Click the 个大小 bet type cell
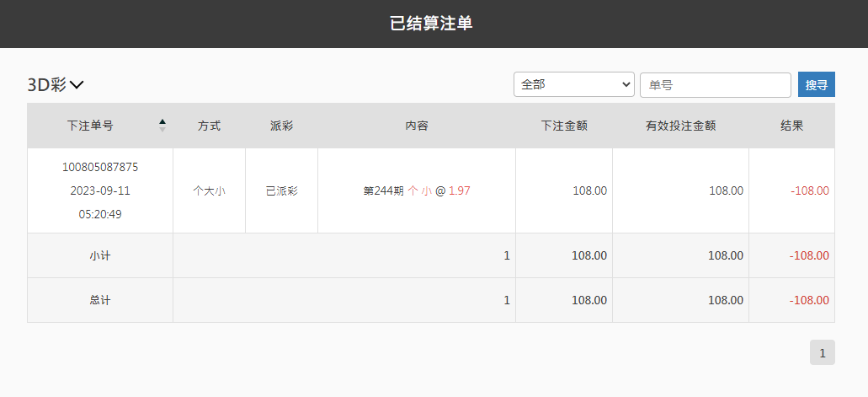This screenshot has height=397, width=868. point(209,191)
